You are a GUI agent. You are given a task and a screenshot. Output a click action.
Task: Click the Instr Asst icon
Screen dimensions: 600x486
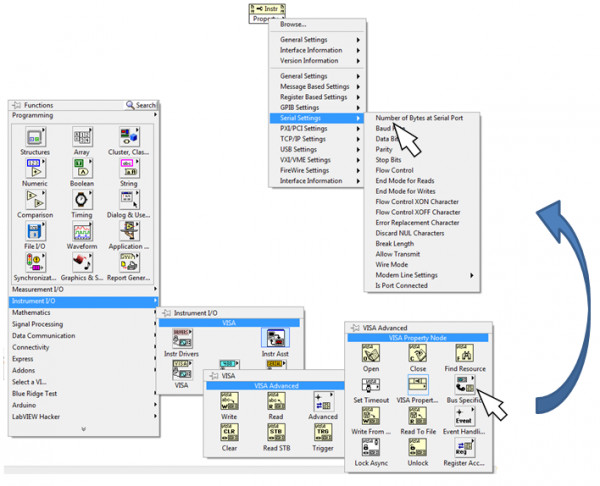tap(273, 342)
